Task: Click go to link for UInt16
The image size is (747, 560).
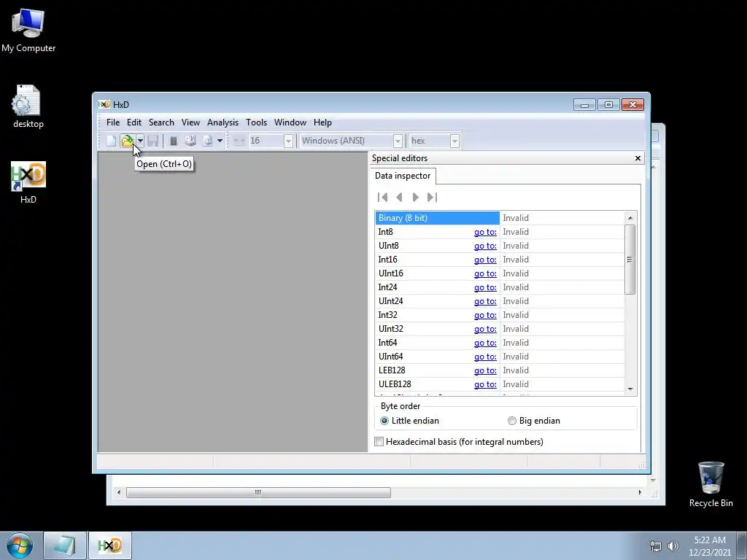Action: 485,273
